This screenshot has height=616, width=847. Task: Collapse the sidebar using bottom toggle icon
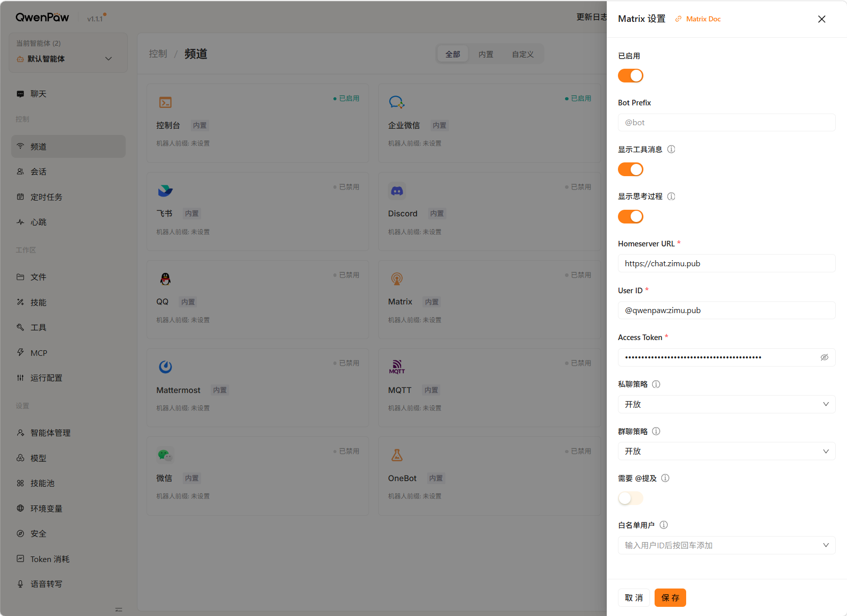click(119, 609)
